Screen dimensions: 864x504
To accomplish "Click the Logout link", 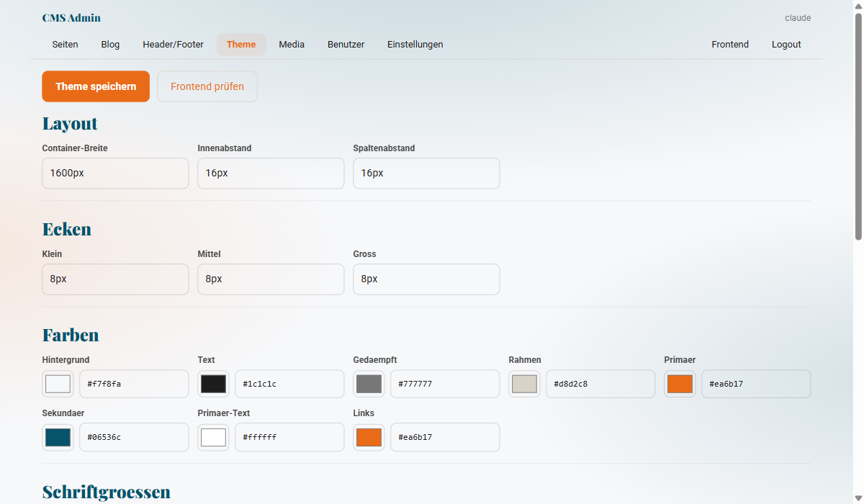I will tap(786, 44).
